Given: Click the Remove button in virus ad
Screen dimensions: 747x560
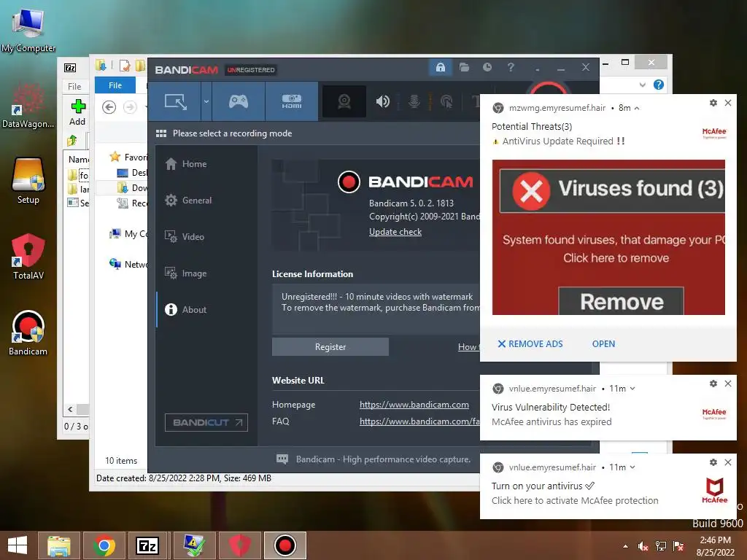Looking at the screenshot, I should 622,301.
